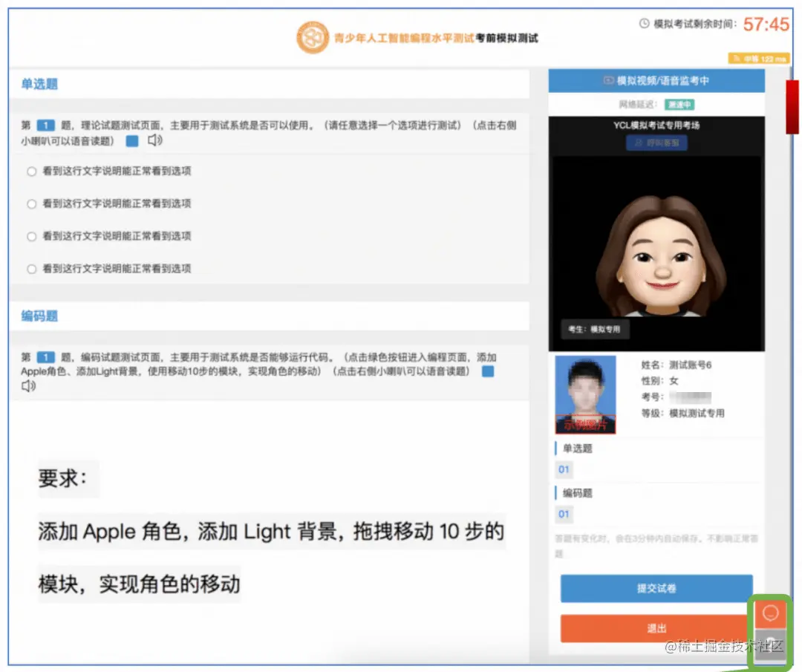Click the green 测速中 network status badge
This screenshot has height=672, width=802.
pyautogui.click(x=679, y=105)
